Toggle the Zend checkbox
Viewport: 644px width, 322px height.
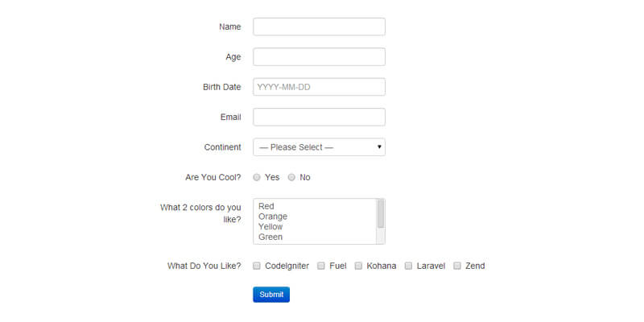pyautogui.click(x=457, y=266)
